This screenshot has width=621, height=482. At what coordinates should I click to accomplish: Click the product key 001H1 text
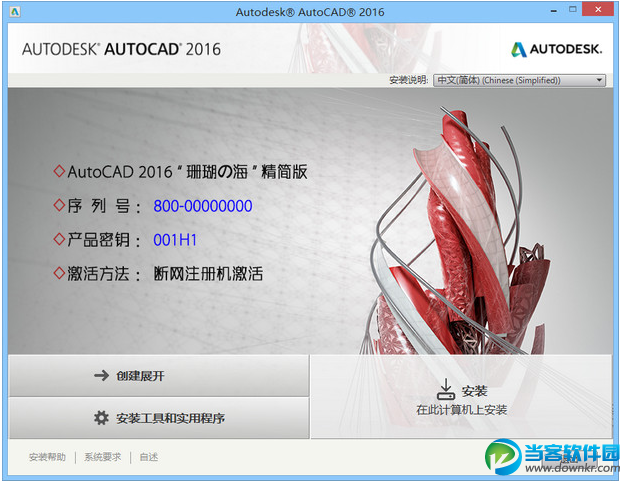point(175,240)
